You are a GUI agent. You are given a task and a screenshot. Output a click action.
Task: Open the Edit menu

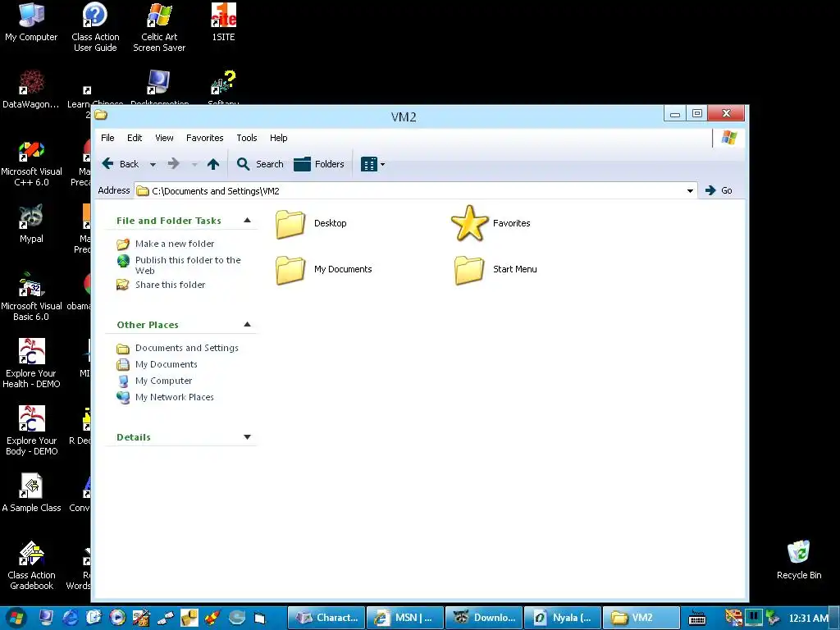(x=135, y=138)
